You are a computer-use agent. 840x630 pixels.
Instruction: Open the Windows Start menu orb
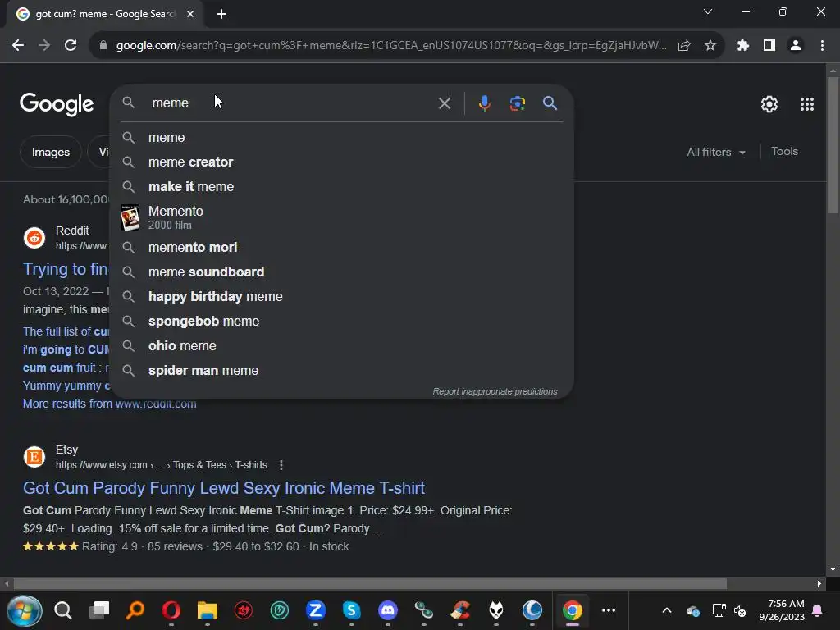point(25,610)
